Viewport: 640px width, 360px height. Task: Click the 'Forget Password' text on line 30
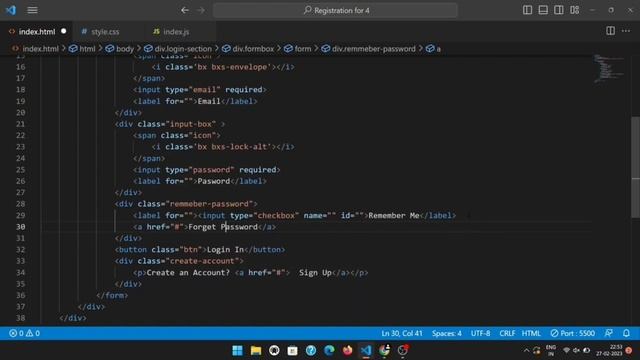[223, 227]
